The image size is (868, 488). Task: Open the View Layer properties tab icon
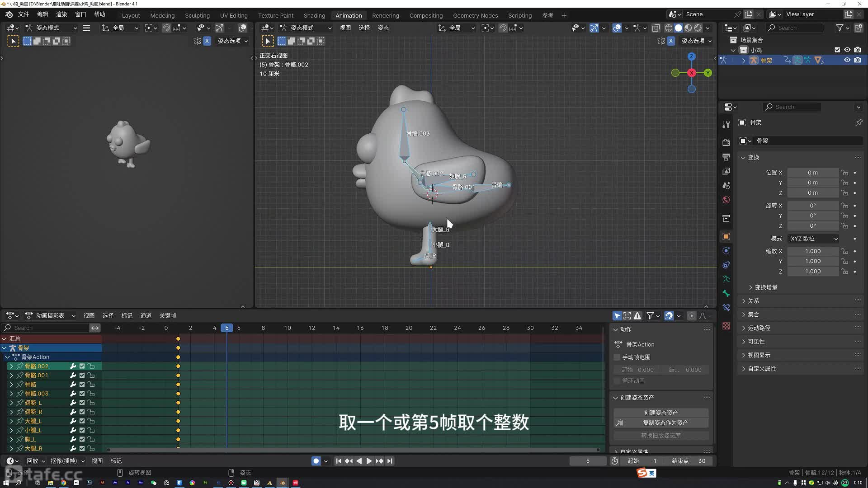[726, 171]
